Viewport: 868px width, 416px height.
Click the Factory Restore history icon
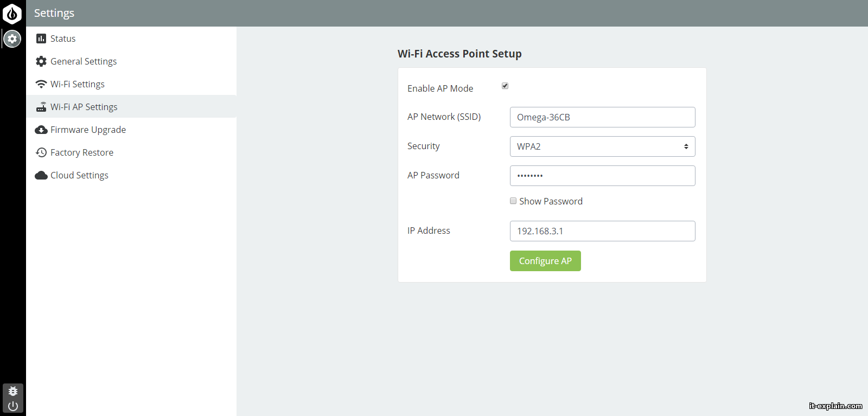[x=41, y=152]
